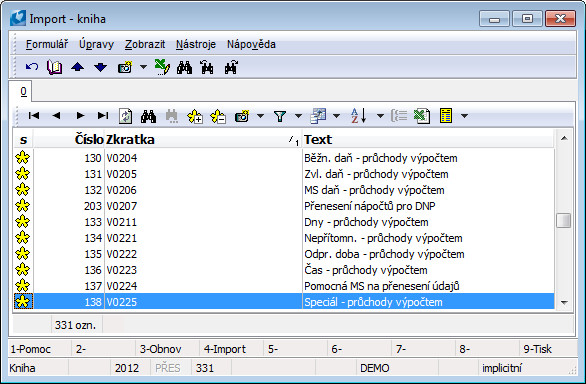
Task: Select cell 'Pomocná MS na přenesení údajů'
Action: click(x=428, y=286)
